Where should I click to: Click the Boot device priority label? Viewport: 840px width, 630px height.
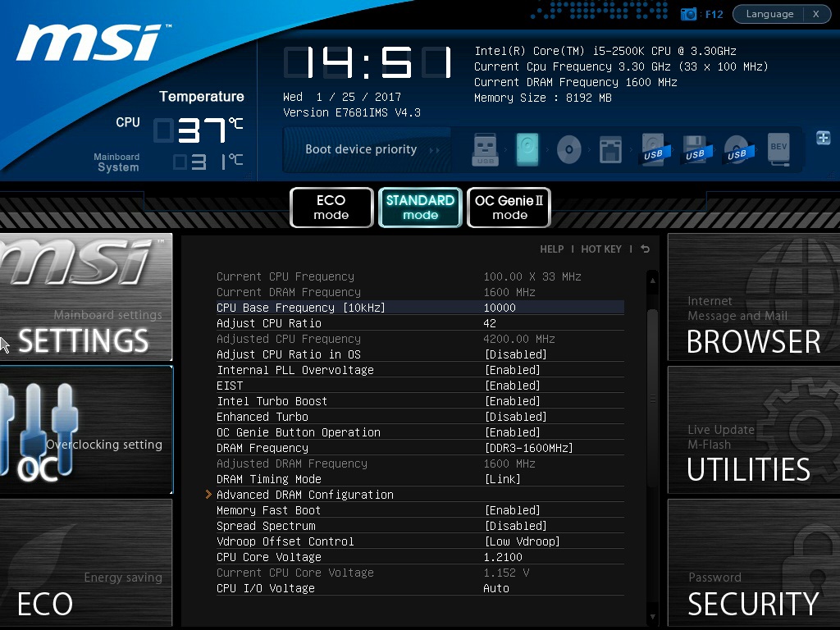pos(361,149)
